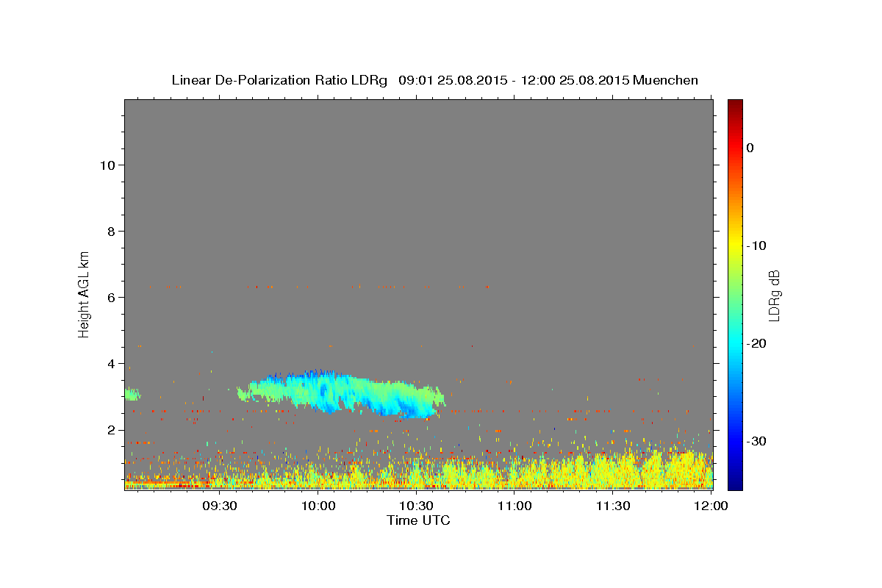The image size is (882, 588).
Task: Click the 11:30 time tick label
Action: tap(612, 506)
